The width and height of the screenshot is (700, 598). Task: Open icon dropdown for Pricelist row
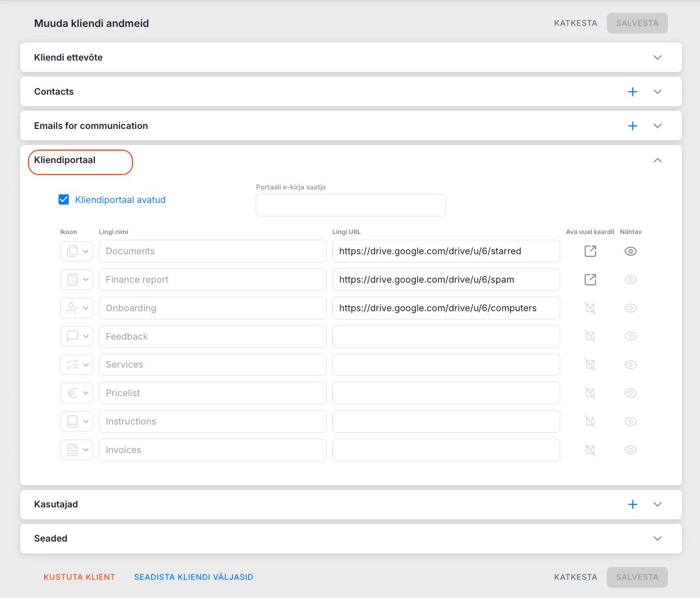tap(77, 393)
